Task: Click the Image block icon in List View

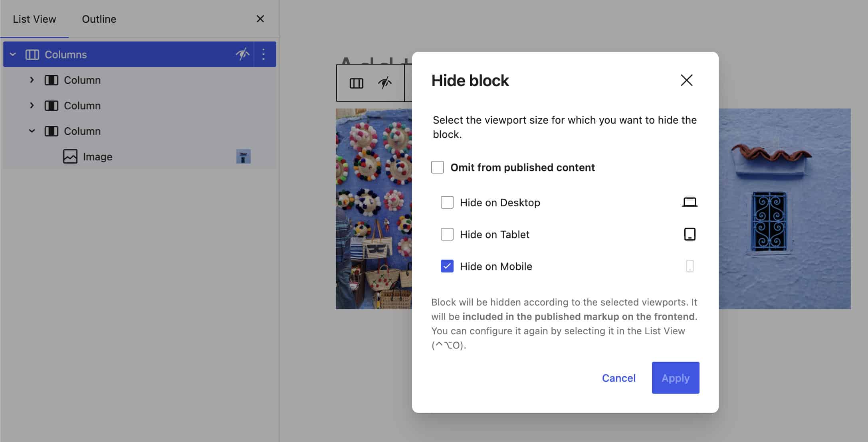Action: coord(70,156)
